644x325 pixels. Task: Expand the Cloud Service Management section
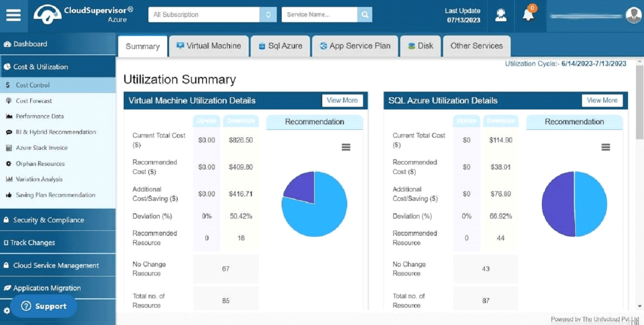(x=58, y=265)
